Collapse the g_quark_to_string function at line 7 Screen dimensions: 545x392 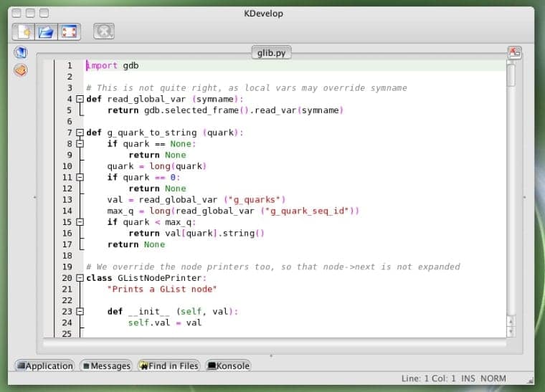80,133
